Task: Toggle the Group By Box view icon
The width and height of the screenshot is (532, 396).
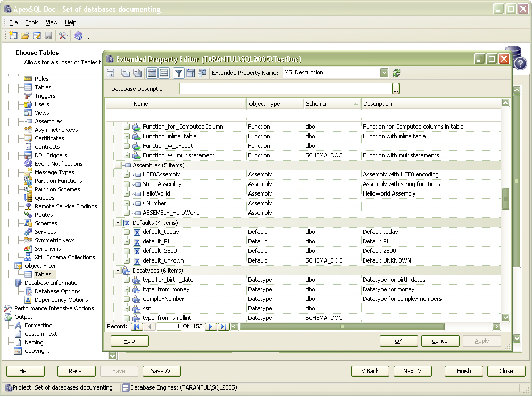Action: point(152,72)
